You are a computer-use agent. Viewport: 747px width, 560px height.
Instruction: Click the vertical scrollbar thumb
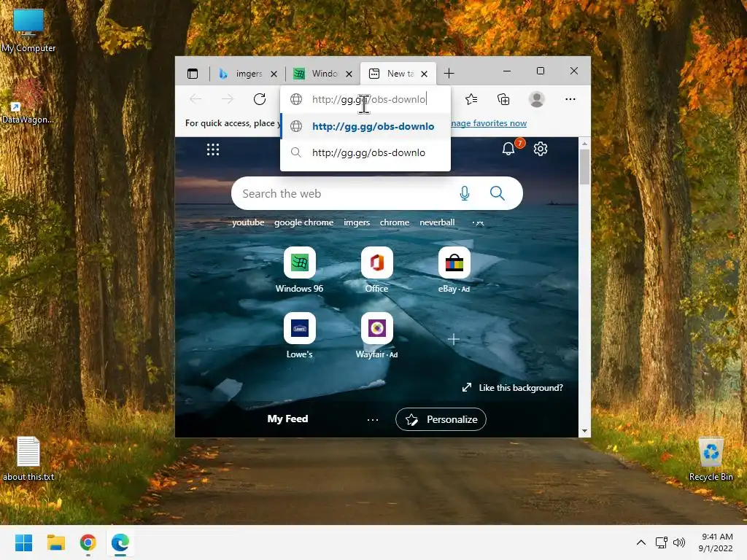click(584, 167)
